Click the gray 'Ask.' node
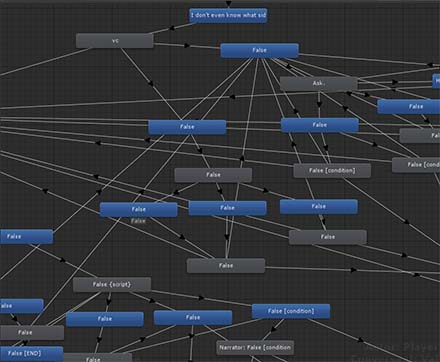The height and width of the screenshot is (362, 440). click(319, 83)
